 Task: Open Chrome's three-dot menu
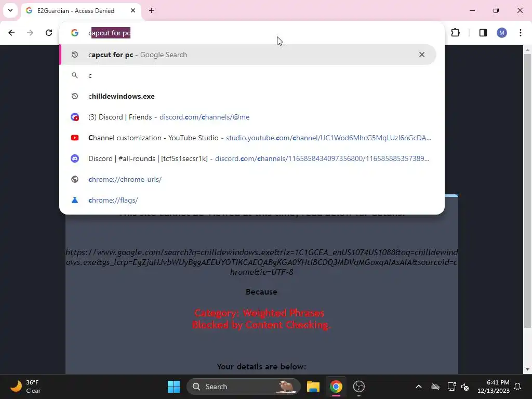pos(521,33)
